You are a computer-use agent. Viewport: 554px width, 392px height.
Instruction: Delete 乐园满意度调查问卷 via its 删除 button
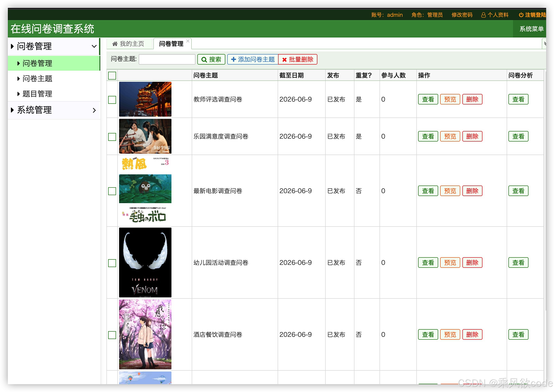[472, 136]
